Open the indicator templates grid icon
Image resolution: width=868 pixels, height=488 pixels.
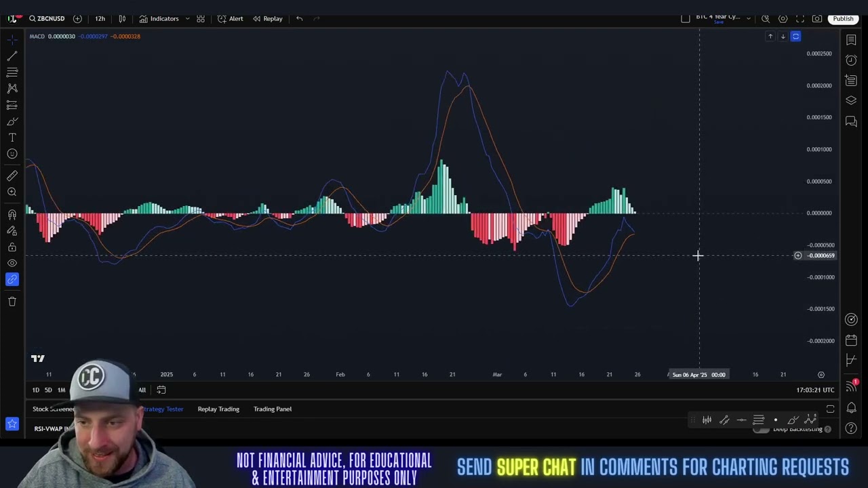(x=201, y=18)
